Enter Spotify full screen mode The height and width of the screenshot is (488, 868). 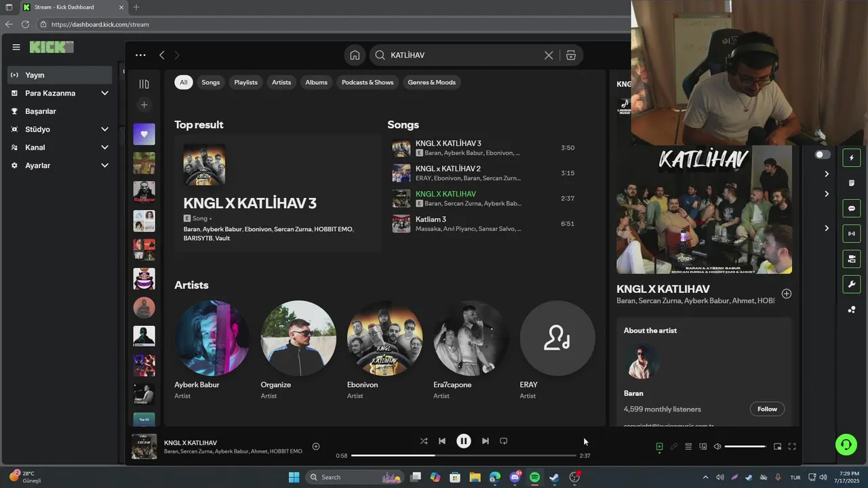792,447
